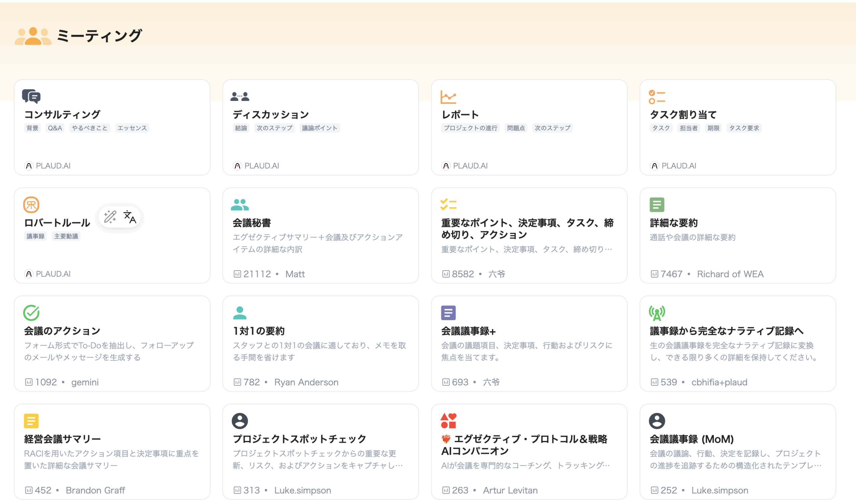
Task: Open the タスク割り当て template title
Action: coord(683,114)
